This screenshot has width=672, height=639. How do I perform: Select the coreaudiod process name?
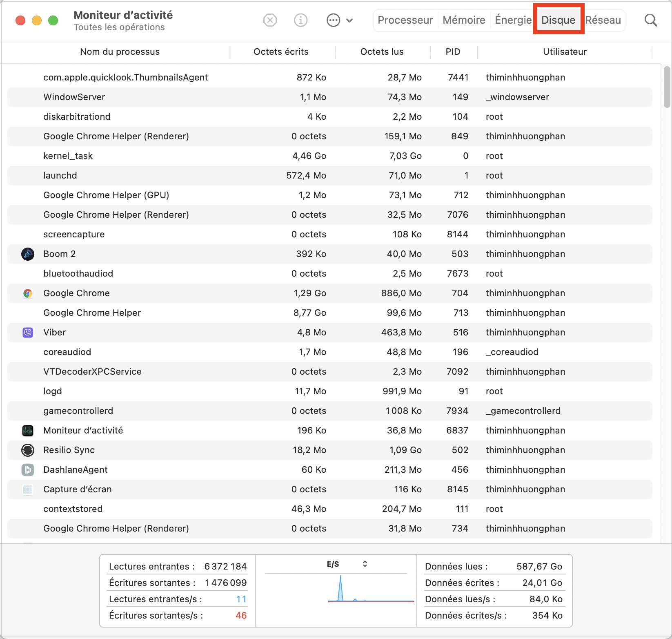point(67,352)
